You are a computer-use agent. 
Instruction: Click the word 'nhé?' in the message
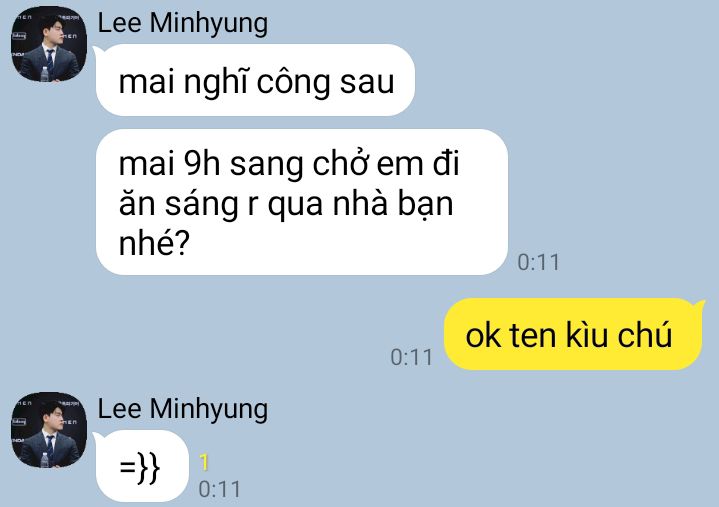pyautogui.click(x=154, y=243)
